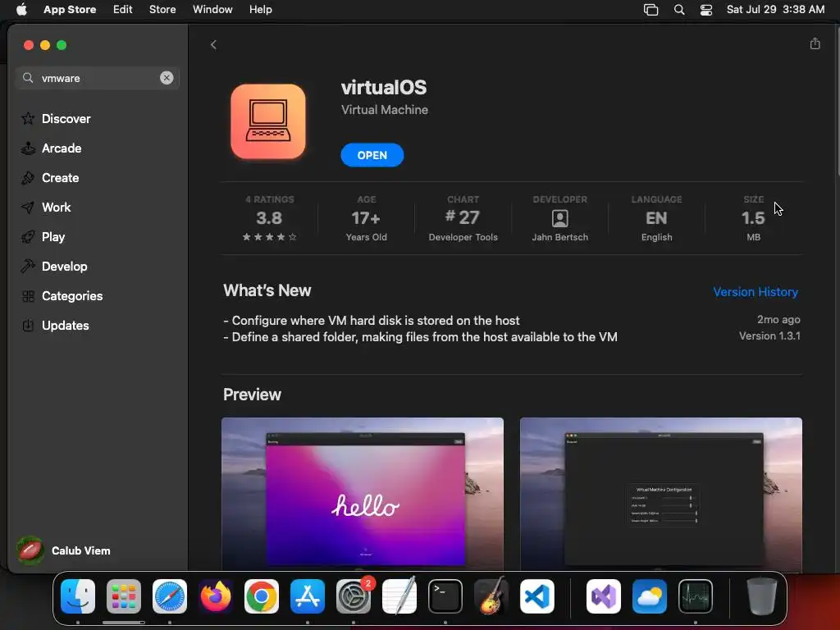Click the Develop hammer icon

28,267
